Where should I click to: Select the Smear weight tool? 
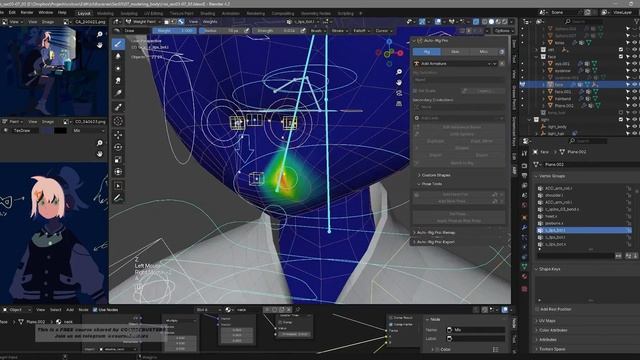(118, 80)
